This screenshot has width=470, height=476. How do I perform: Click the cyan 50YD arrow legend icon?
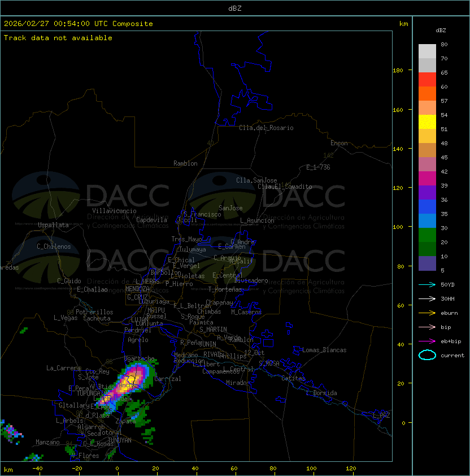pos(427,285)
